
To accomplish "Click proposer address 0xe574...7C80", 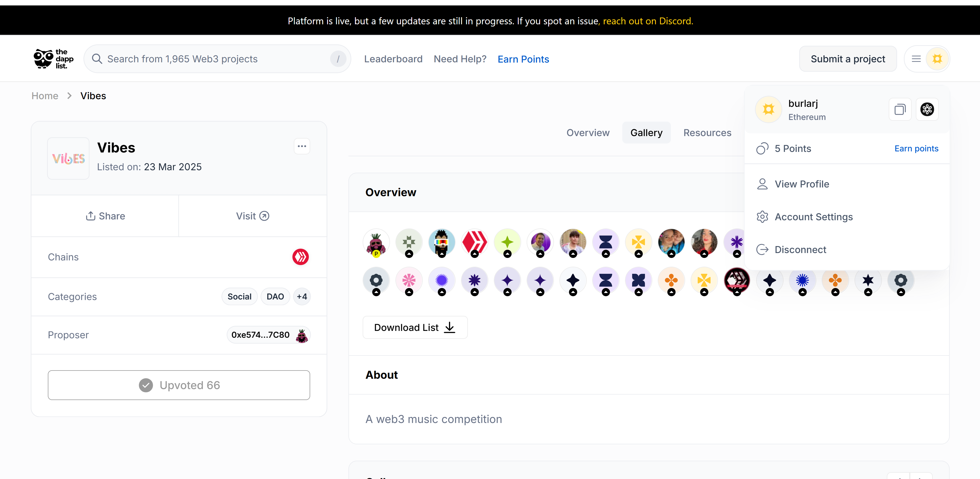I will (x=260, y=335).
